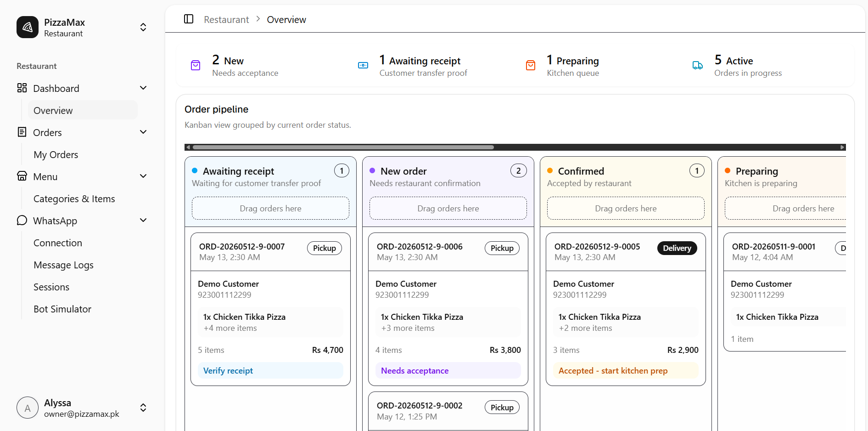Click Restaurant breadcrumb link
Viewport: 868px width, 431px height.
point(226,19)
